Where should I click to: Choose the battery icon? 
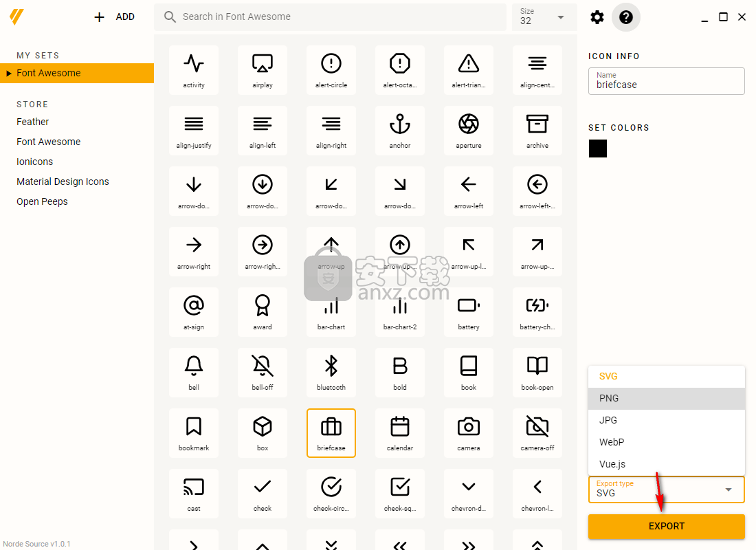[469, 312]
